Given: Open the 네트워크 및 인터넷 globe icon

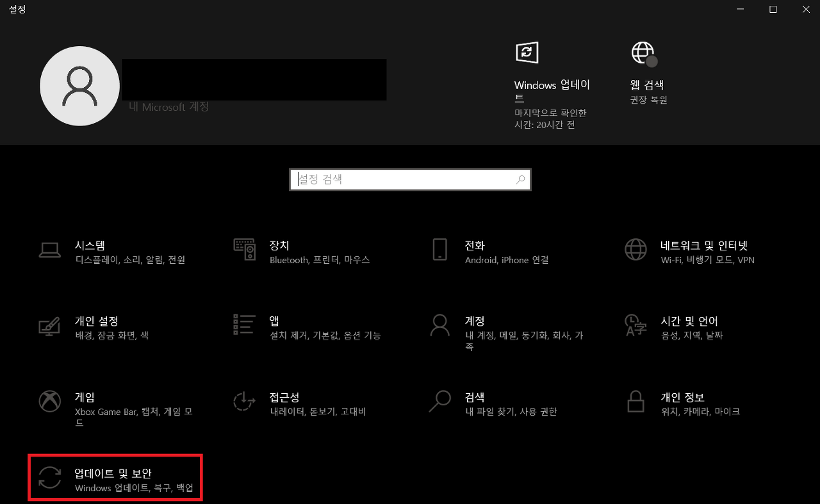Looking at the screenshot, I should click(635, 250).
